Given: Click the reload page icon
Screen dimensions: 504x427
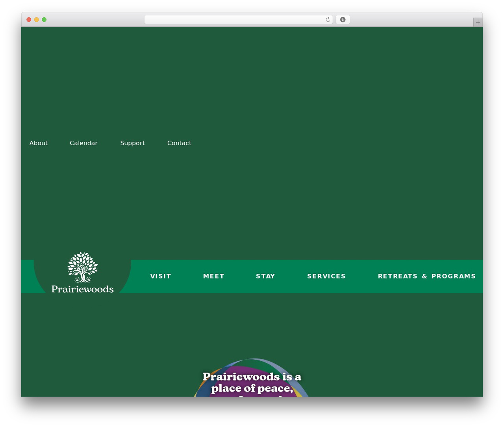Looking at the screenshot, I should tap(328, 20).
